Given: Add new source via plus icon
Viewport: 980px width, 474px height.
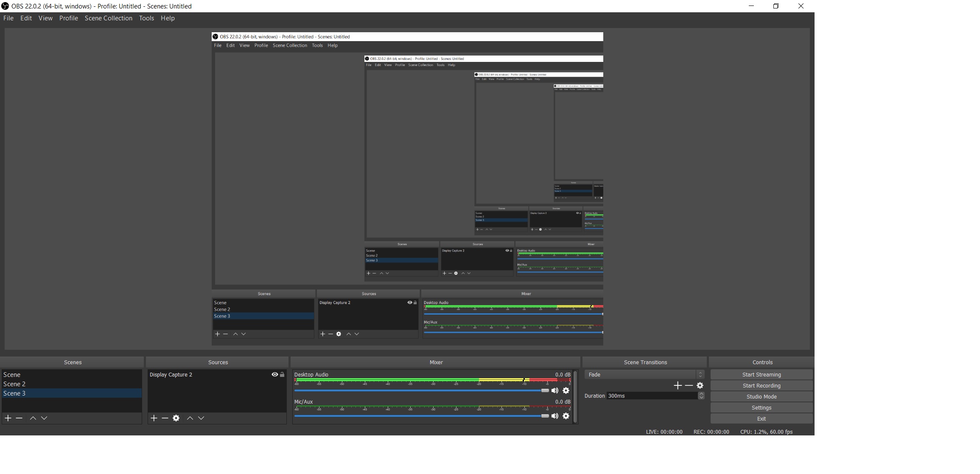Looking at the screenshot, I should click(x=154, y=418).
